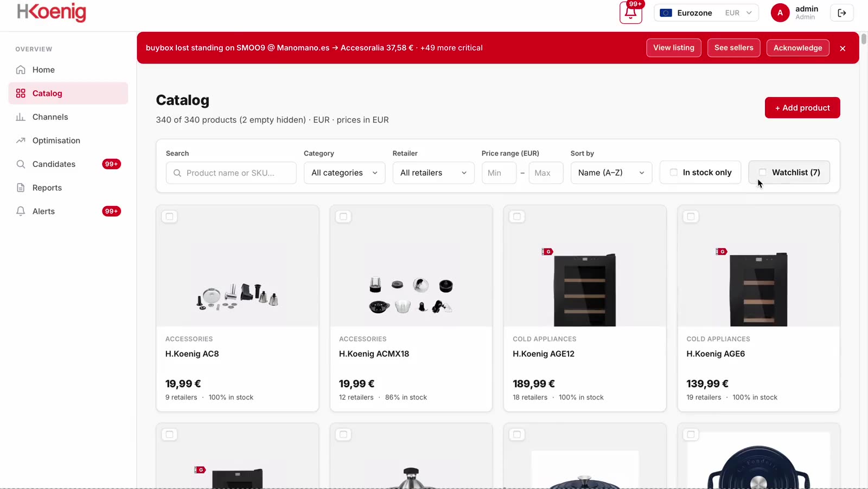Click the '12 retailers' text
Screen dimensions: 868x489
[x=356, y=397]
